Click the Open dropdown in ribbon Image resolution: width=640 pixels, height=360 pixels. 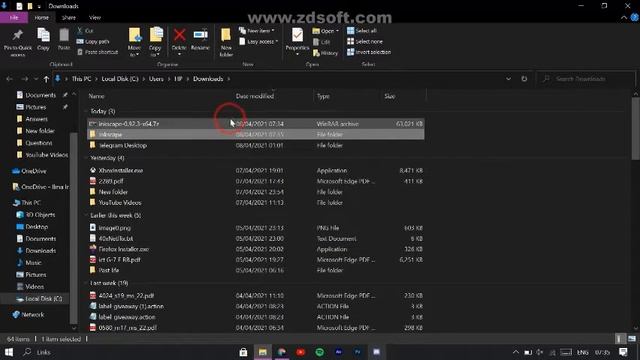(x=326, y=31)
